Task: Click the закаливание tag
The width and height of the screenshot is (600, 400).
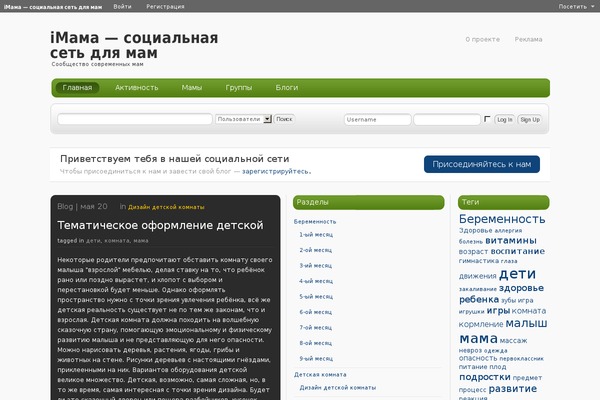Action: pos(478,289)
